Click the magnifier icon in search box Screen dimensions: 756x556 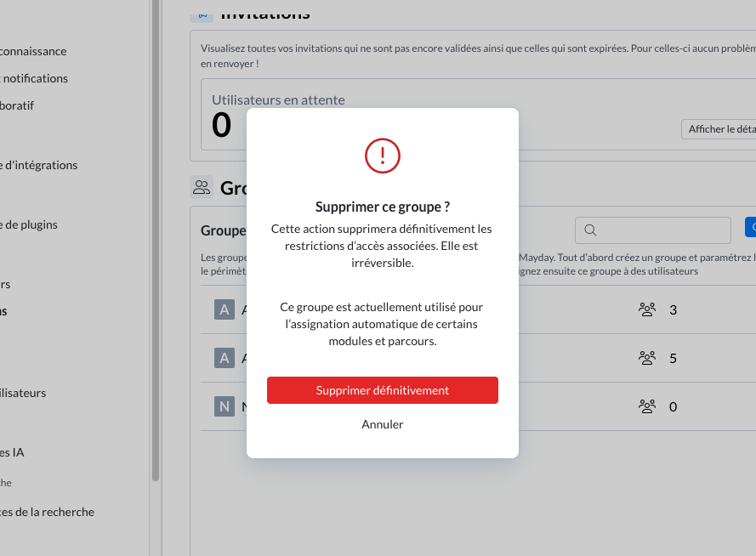click(x=590, y=230)
